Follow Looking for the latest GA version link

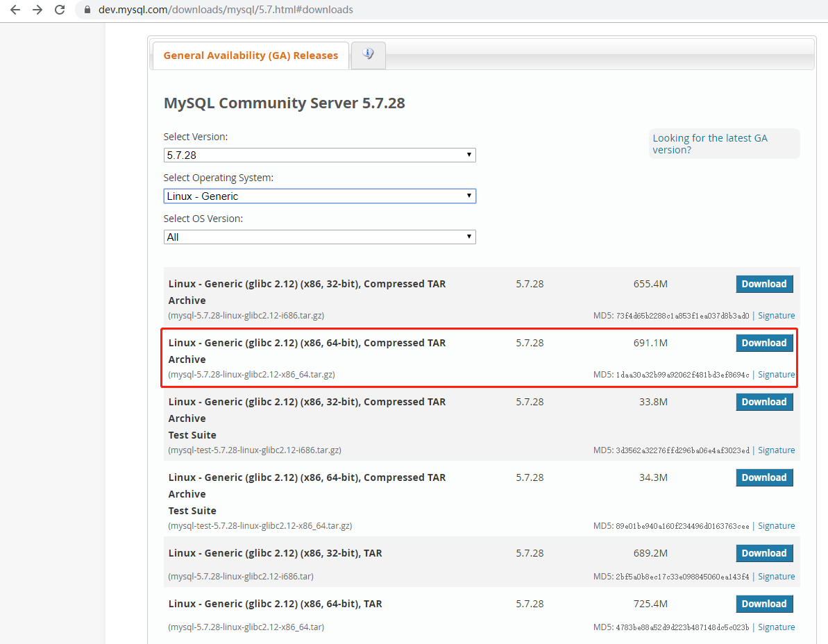tap(710, 144)
